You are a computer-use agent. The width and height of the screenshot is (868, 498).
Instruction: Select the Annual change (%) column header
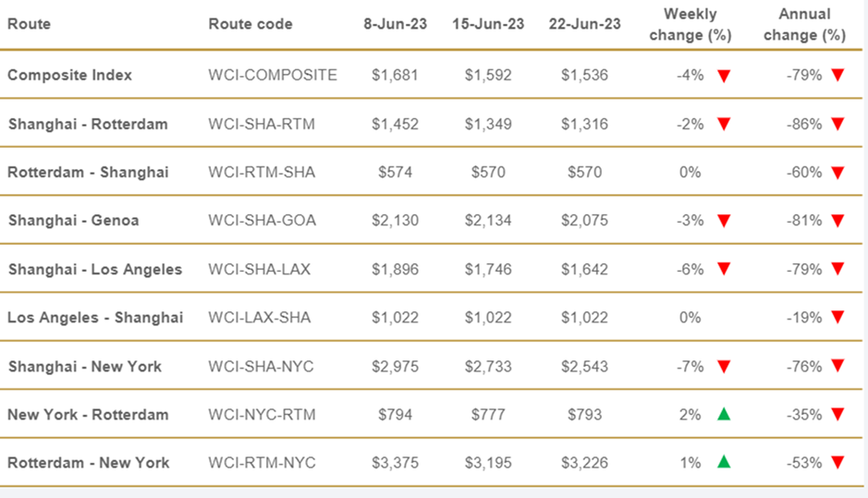[804, 25]
